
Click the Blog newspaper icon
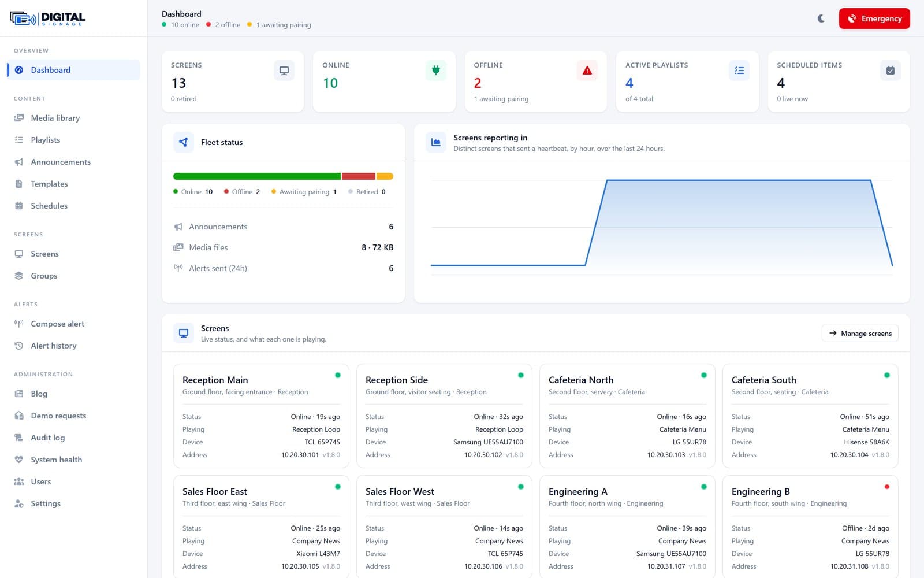19,394
